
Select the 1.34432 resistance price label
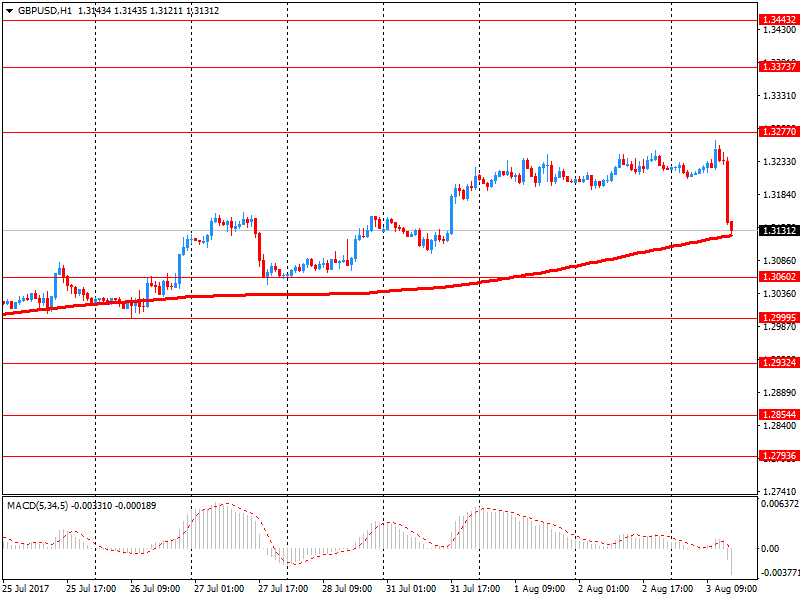click(x=779, y=20)
